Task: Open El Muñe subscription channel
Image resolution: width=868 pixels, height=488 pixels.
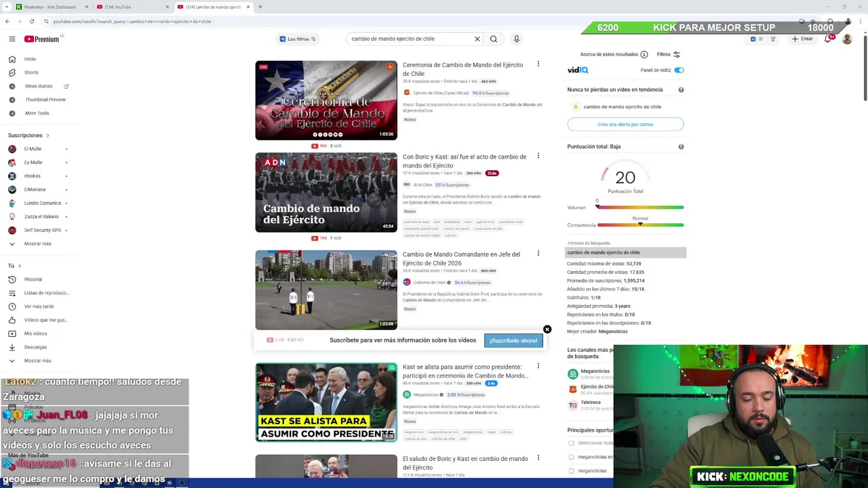Action: 33,148
